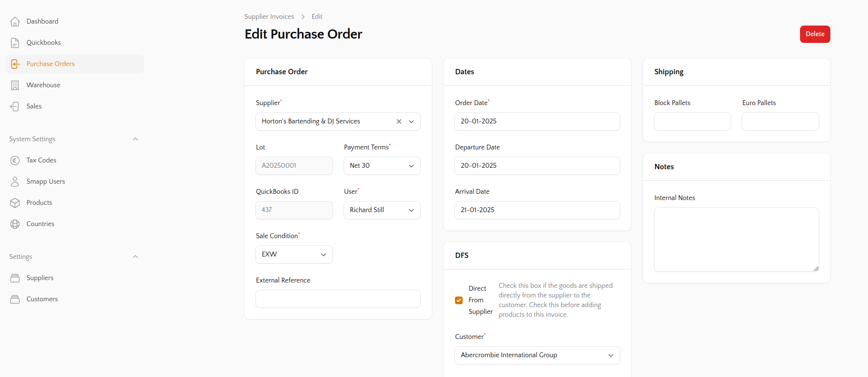Click the Departure Date field
This screenshot has width=868, height=377.
pos(537,166)
